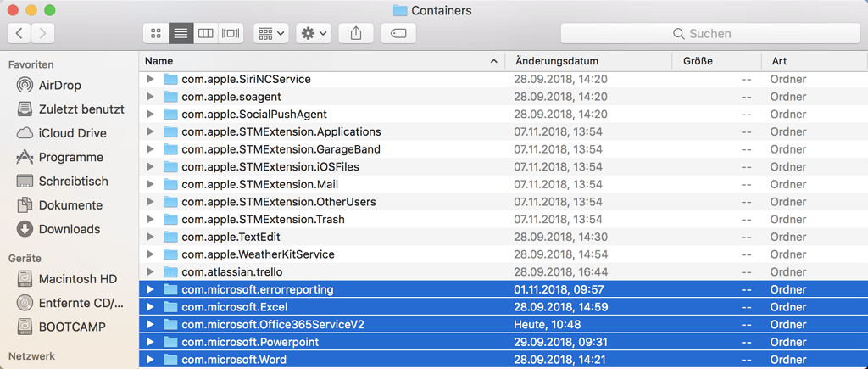Click the Geräte sidebar section header
Image resolution: width=868 pixels, height=369 pixels.
pyautogui.click(x=25, y=258)
